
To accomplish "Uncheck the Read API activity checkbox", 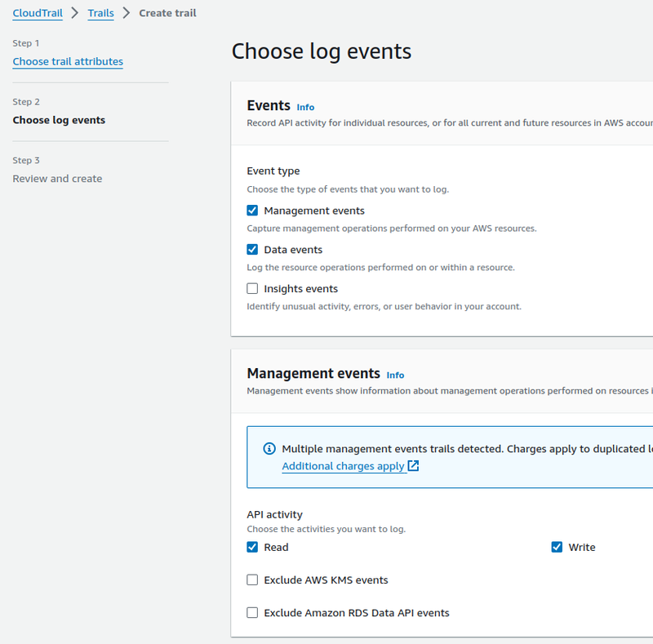I will [x=252, y=547].
